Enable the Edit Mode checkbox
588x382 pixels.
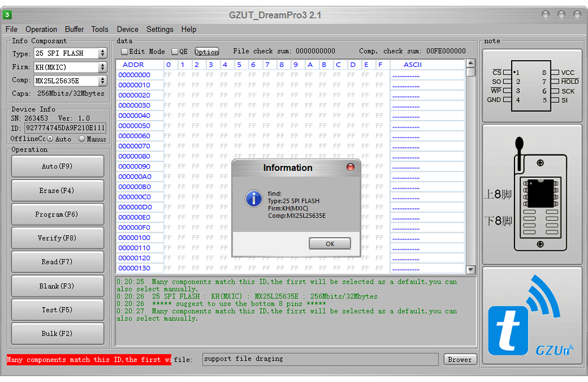(123, 52)
